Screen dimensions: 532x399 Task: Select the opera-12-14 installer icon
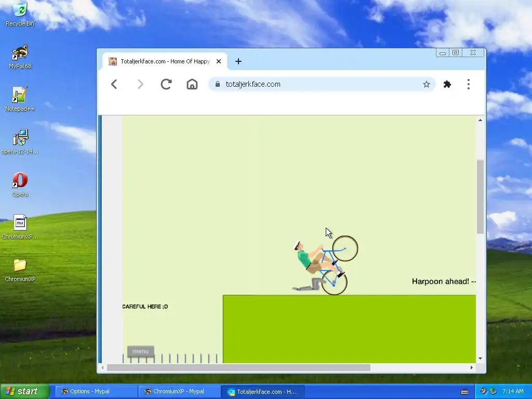point(20,142)
